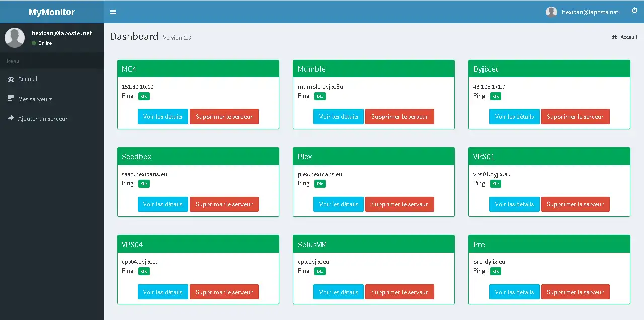Click the MyMonitor logo title
Viewport: 644px width, 320px height.
[52, 12]
